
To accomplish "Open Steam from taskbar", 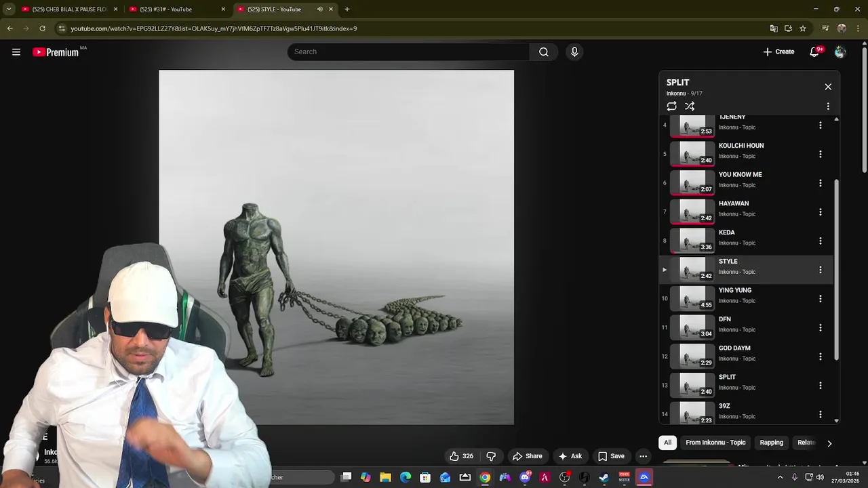I will 604,477.
